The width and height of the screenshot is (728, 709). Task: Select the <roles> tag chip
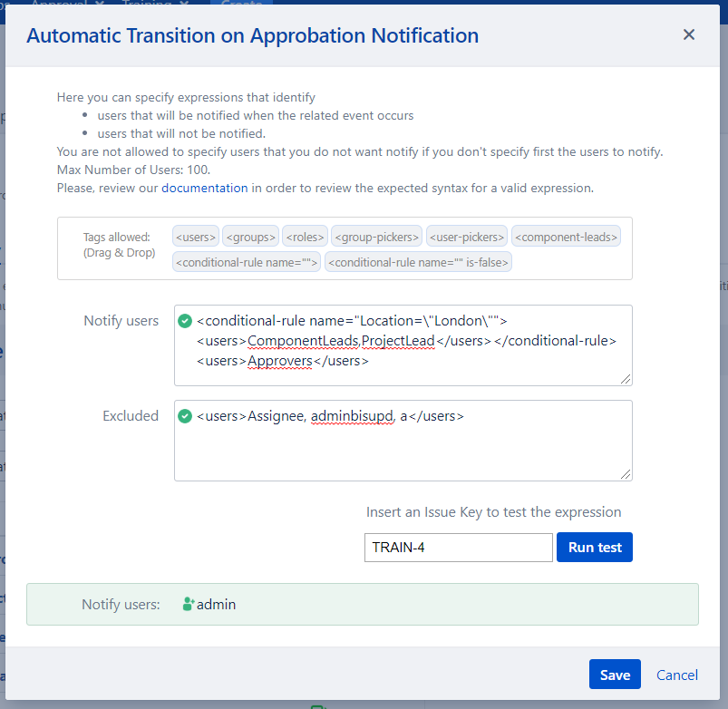[x=305, y=238]
